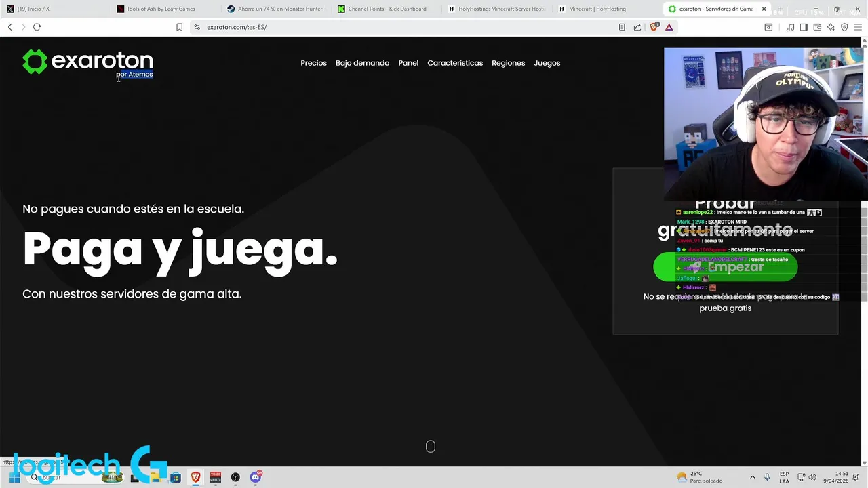Click the scroll-down mouse indicator icon

[x=430, y=446]
